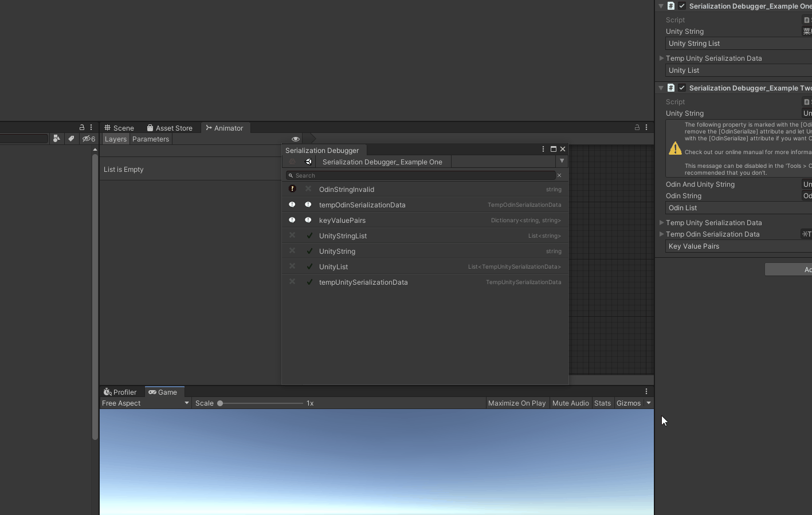Click the left panel vertical scrollbar
Viewport: 812px width, 515px height.
[x=95, y=296]
